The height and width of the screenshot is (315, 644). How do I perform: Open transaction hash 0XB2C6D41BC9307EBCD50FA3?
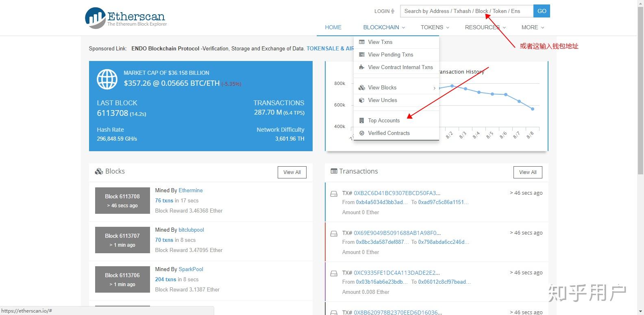pos(397,193)
